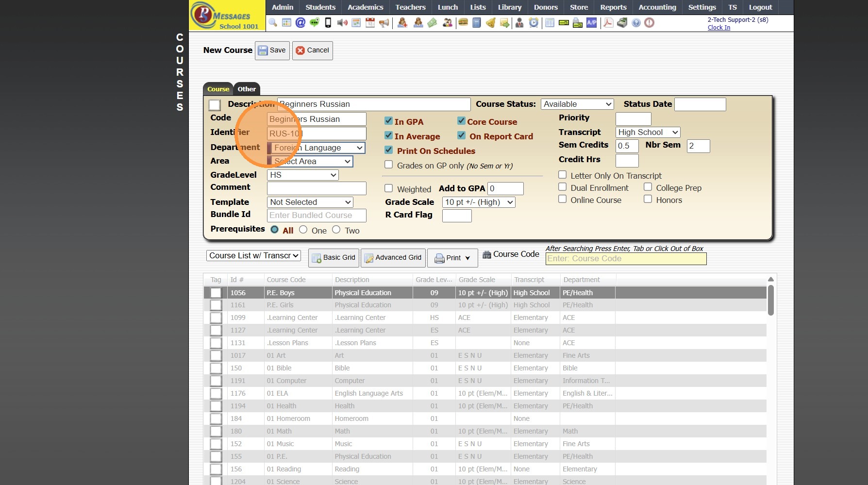Image resolution: width=868 pixels, height=485 pixels.
Task: Click the add student icon with plus
Action: coord(402,23)
